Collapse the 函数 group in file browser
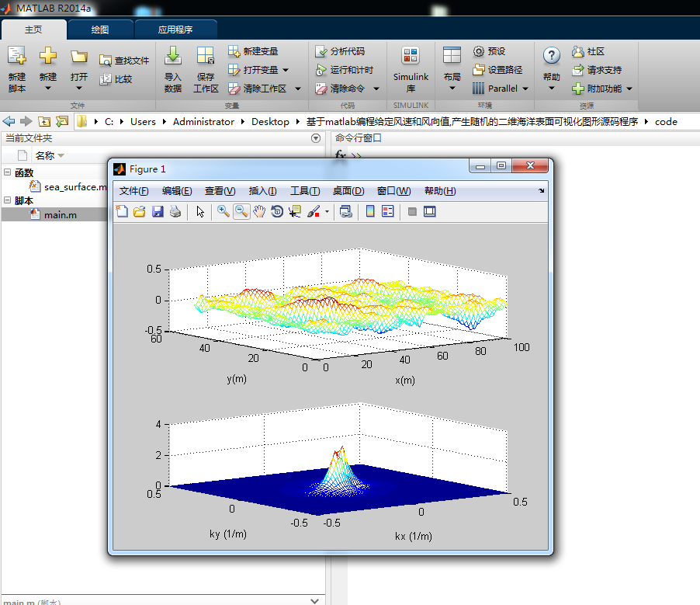This screenshot has height=605, width=700. coord(8,172)
